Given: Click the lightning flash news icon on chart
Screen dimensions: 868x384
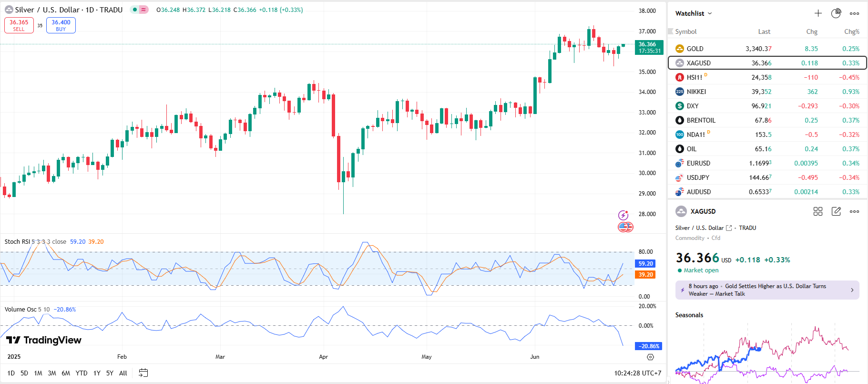Looking at the screenshot, I should point(623,215).
